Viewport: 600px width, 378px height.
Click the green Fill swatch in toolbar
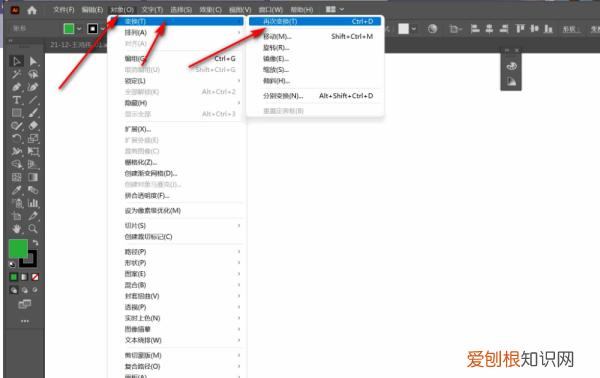pyautogui.click(x=18, y=249)
